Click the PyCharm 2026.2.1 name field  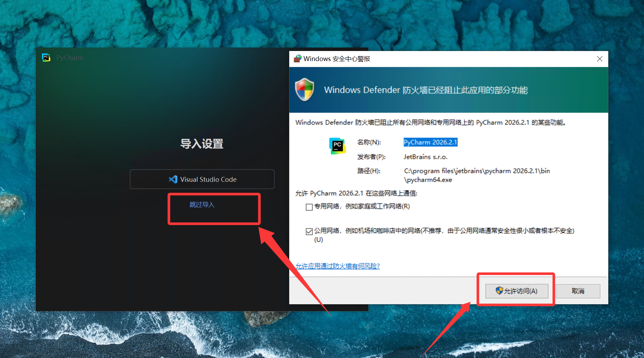[430, 142]
